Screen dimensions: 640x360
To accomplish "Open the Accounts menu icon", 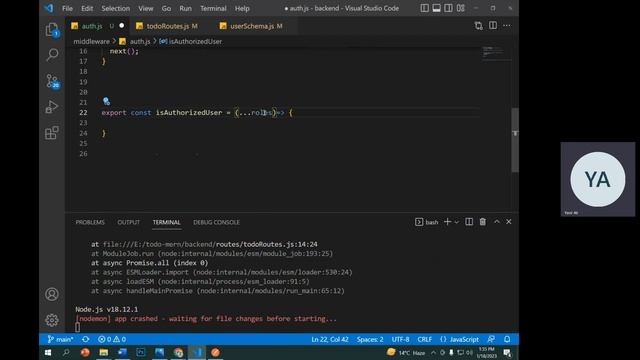I will [x=52, y=294].
